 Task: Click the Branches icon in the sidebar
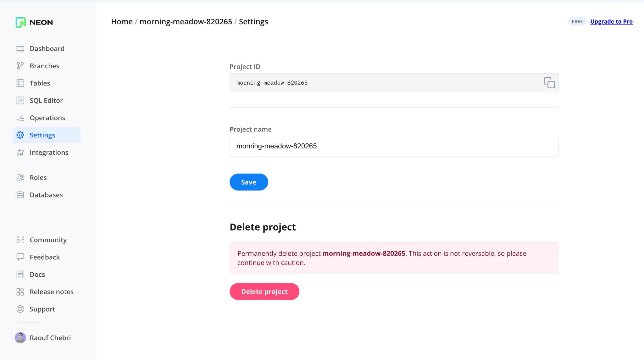click(x=20, y=66)
